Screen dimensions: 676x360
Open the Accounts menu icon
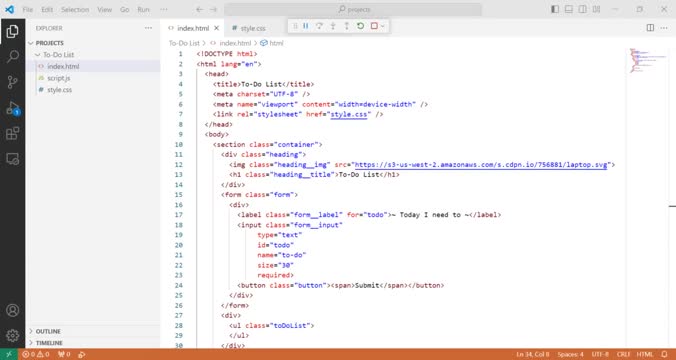13,310
